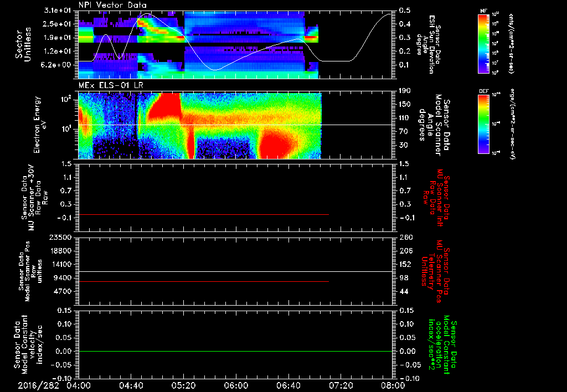The image size is (567, 392).
Task: Click the 'Electron Energy eV' axis label
Action: click(x=40, y=125)
